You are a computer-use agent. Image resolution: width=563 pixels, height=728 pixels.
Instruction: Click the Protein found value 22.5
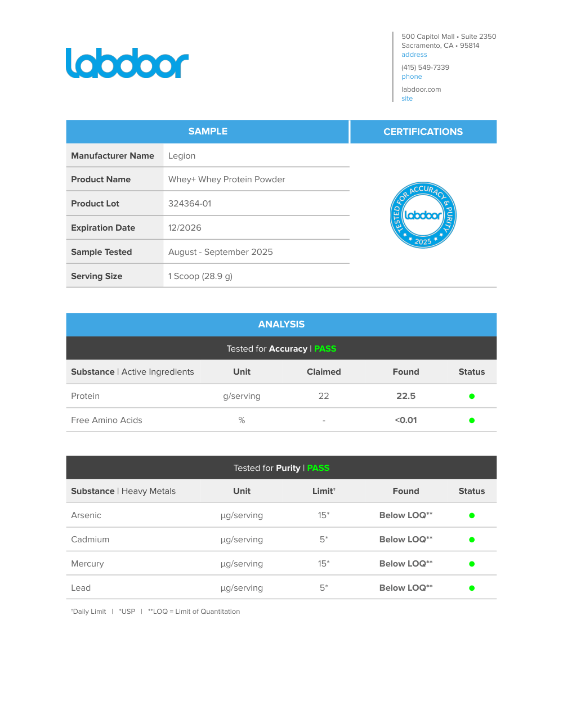click(x=405, y=396)
